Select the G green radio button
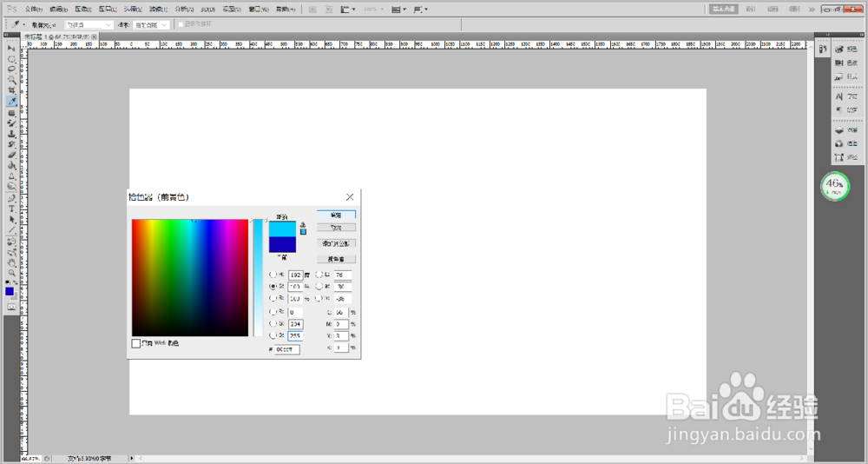Viewport: 868px width, 464px height. pos(273,324)
